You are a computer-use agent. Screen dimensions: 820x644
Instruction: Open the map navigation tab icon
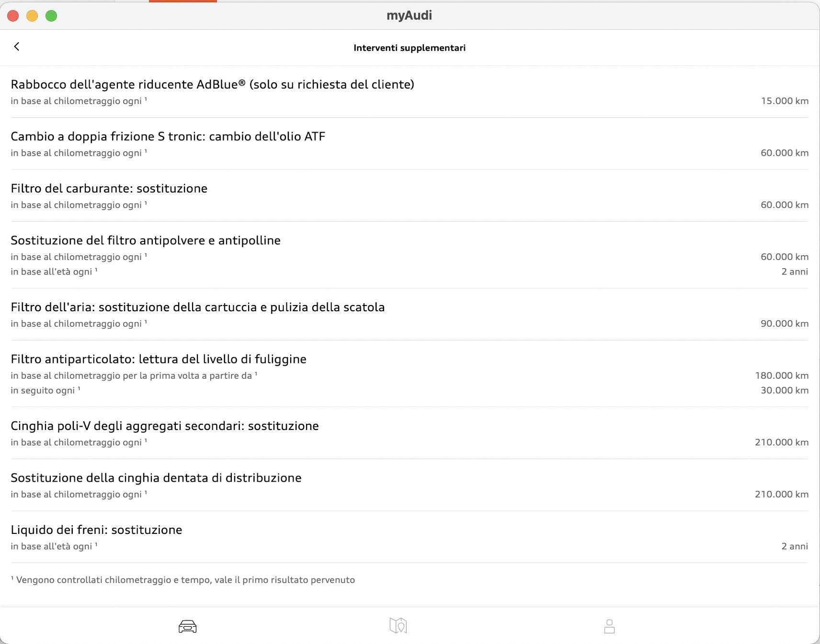[x=398, y=625]
